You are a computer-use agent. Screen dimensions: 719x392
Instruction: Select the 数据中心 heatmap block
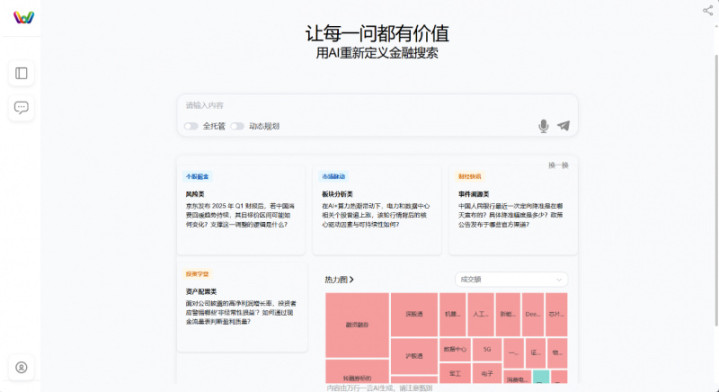455,349
